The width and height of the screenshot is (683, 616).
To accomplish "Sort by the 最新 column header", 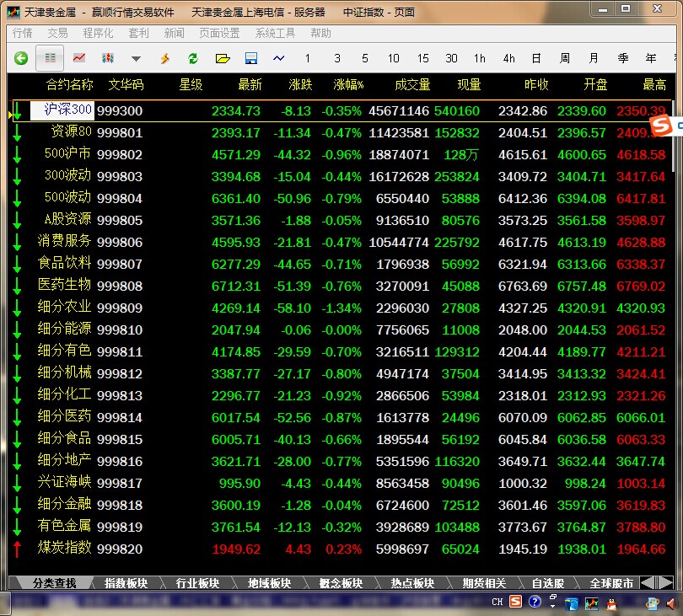I will tap(250, 84).
